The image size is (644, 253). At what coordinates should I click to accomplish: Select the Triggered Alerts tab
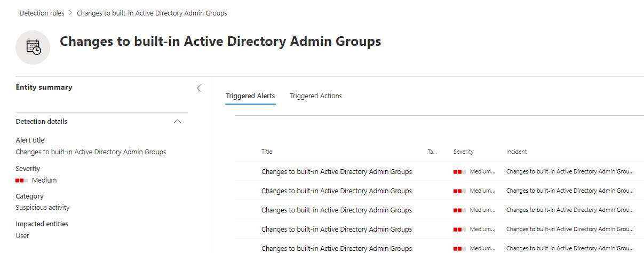[x=250, y=96]
